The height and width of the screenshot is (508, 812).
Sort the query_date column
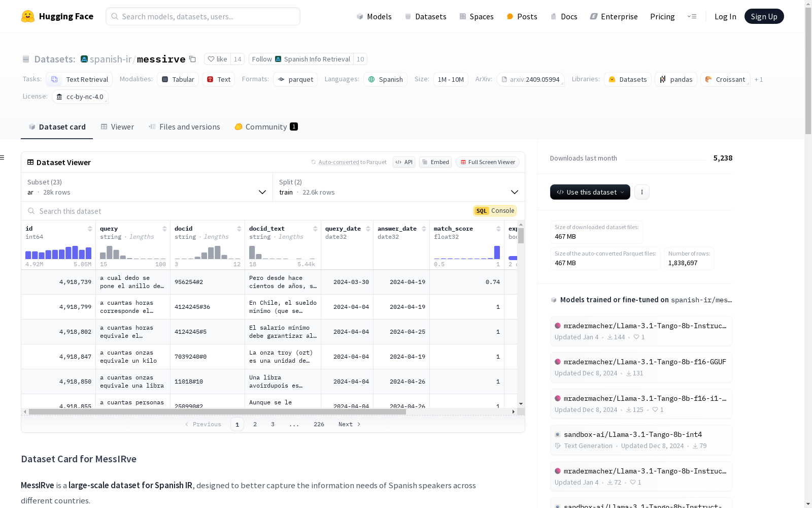[368, 229]
